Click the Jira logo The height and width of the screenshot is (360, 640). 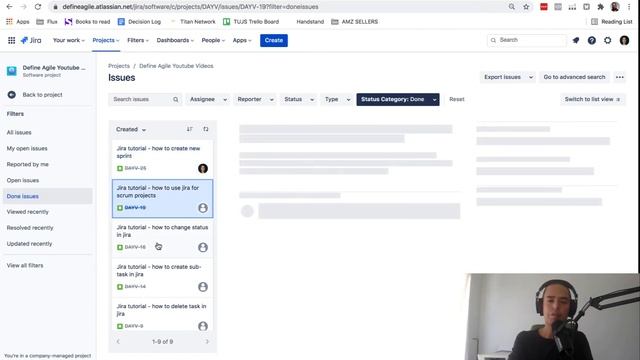[31, 40]
